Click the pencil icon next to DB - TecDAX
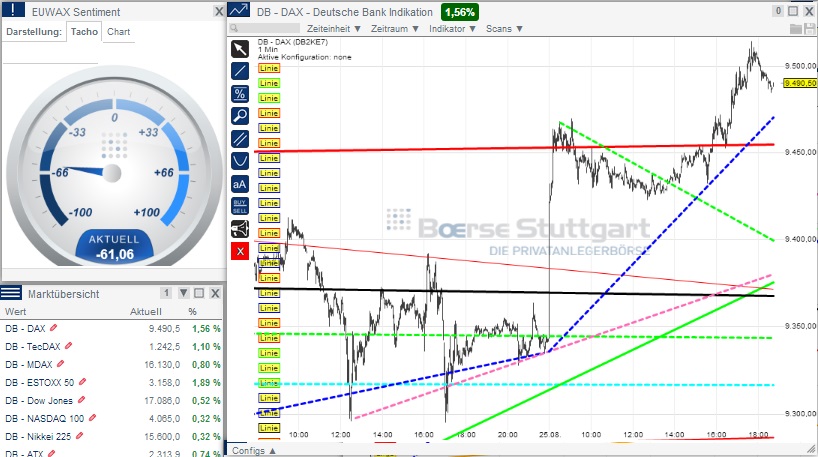The height and width of the screenshot is (457, 818). 68,346
